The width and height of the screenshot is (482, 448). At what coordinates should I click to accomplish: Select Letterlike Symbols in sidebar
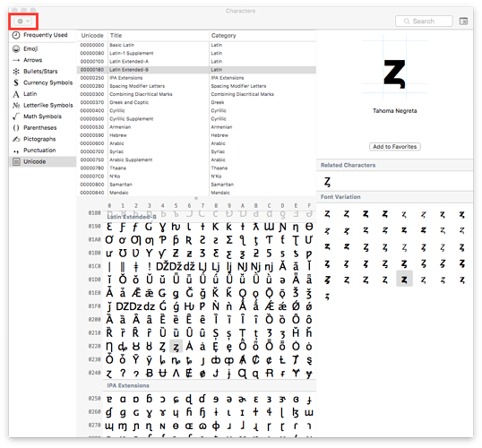tap(48, 105)
